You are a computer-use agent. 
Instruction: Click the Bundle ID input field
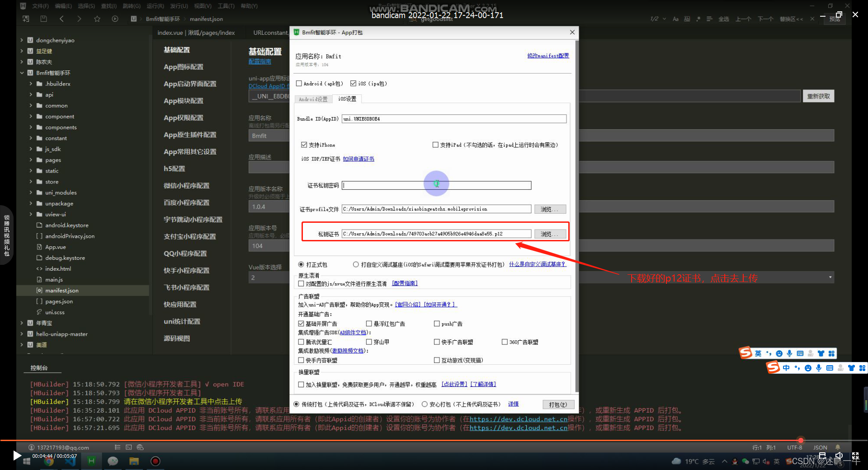pyautogui.click(x=454, y=119)
